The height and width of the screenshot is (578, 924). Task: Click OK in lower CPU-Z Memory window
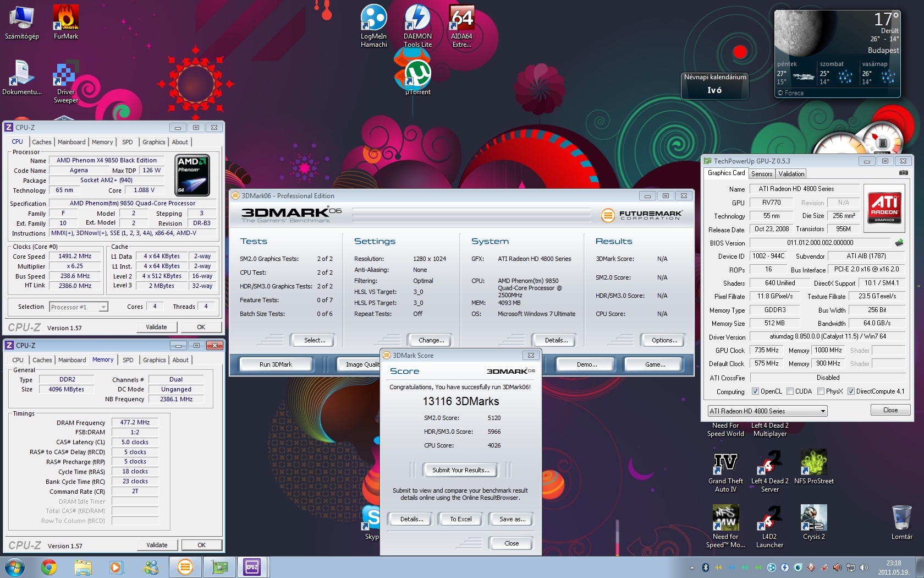[x=201, y=545]
